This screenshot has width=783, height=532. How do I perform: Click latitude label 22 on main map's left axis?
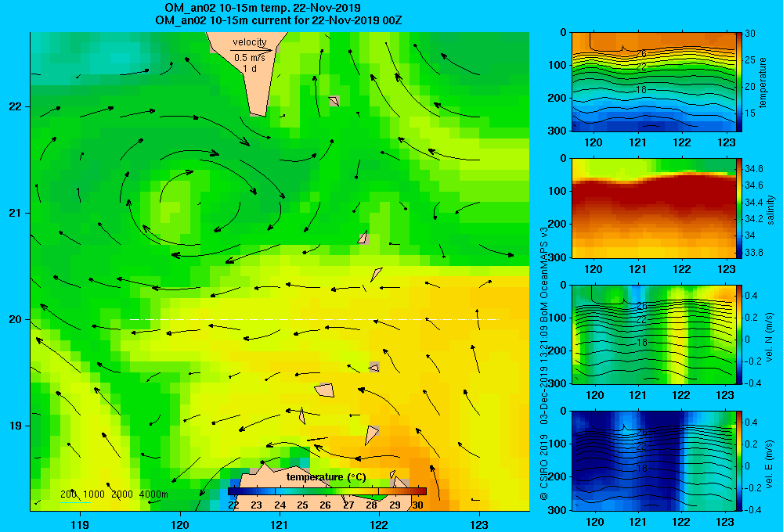click(16, 107)
